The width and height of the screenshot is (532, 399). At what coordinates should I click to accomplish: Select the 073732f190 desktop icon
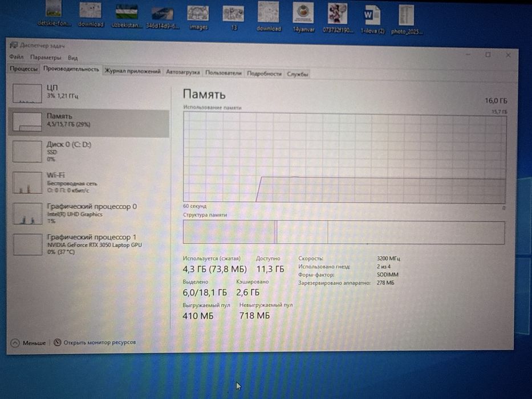point(337,18)
